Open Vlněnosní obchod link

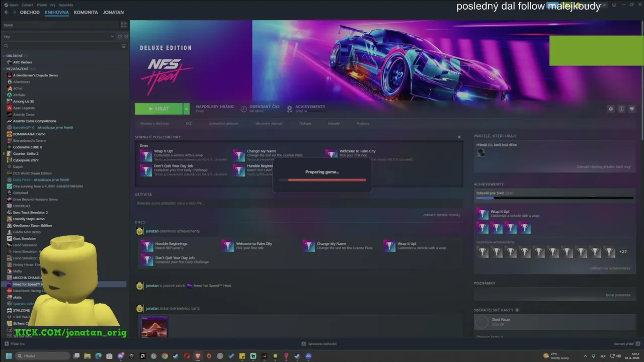click(269, 123)
